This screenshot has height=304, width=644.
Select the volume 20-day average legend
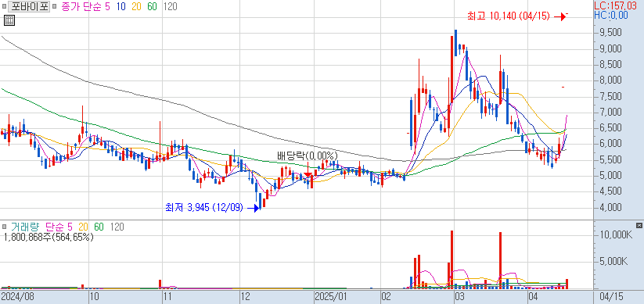click(84, 227)
